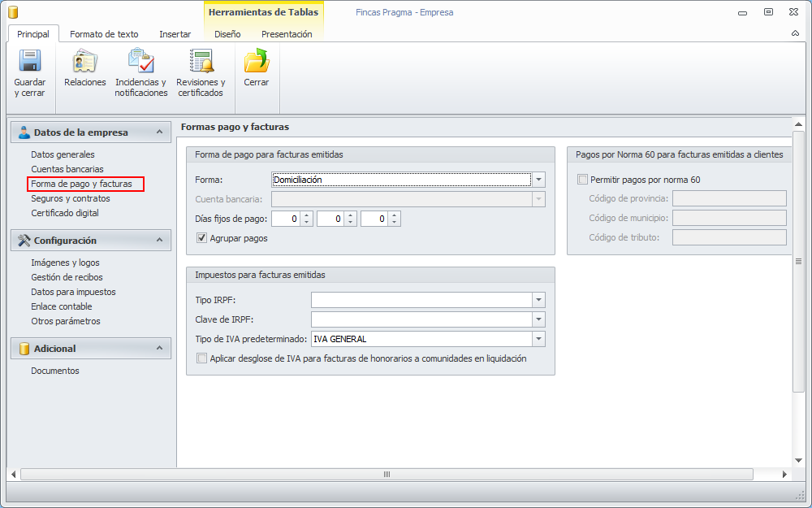The width and height of the screenshot is (812, 508).
Task: Click the Cerrar folder icon
Action: click(257, 61)
